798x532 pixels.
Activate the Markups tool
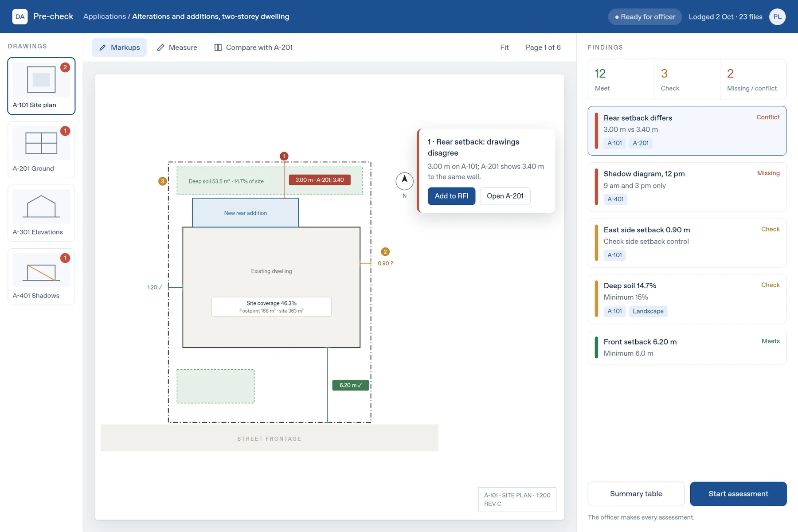[x=119, y=47]
